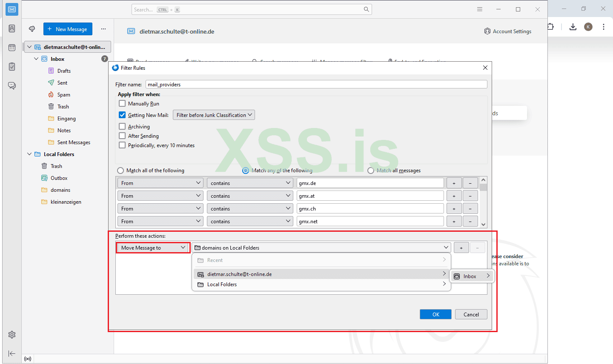
Task: Select Match all messages radio
Action: click(x=371, y=171)
